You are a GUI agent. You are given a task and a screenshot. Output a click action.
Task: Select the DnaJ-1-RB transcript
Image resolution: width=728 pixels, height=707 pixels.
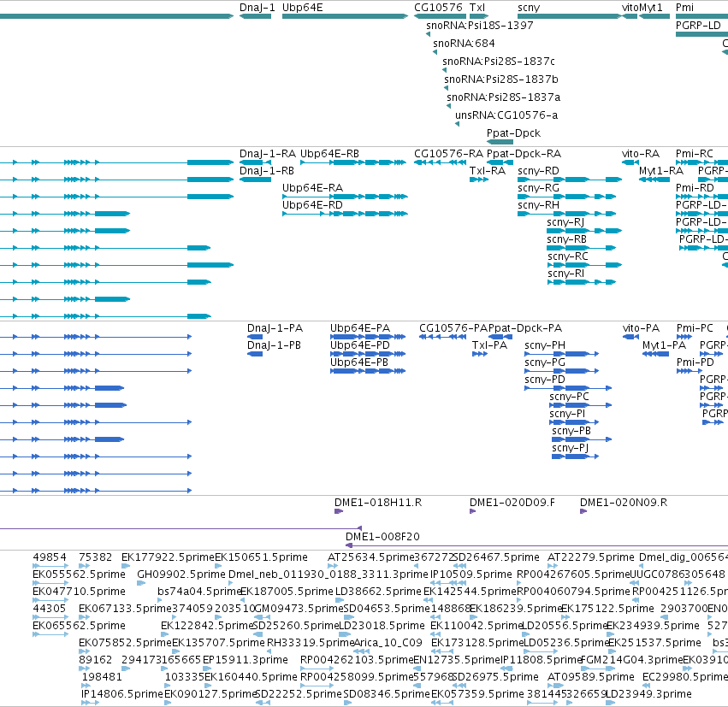coord(256,180)
